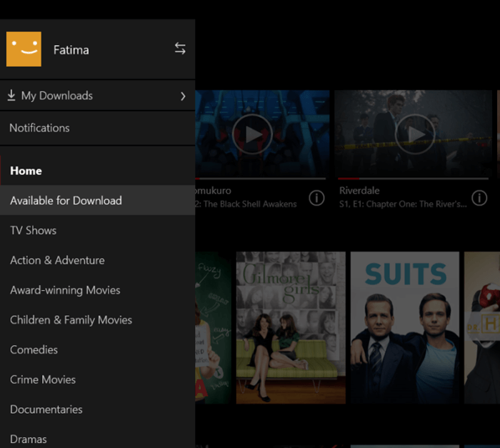The height and width of the screenshot is (448, 500).
Task: Browse the TV Shows category
Action: (x=97, y=230)
